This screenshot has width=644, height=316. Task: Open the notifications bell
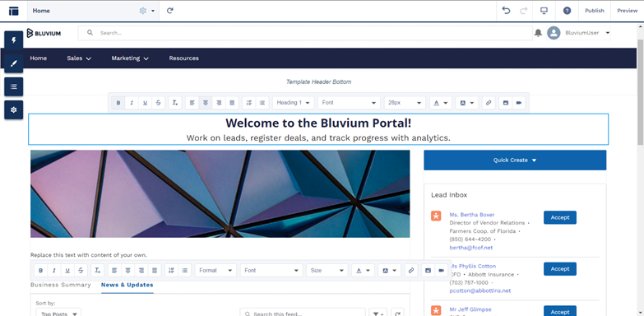pos(538,33)
